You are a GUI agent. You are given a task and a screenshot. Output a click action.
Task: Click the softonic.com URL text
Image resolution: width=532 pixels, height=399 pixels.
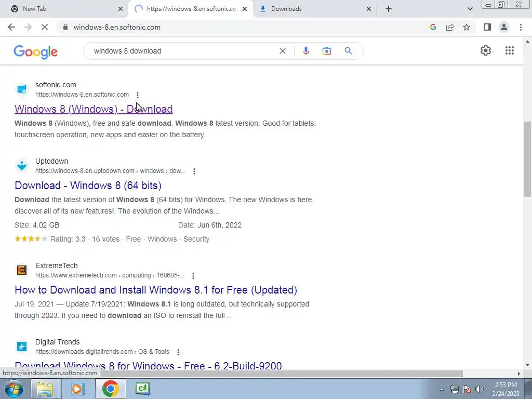[82, 95]
